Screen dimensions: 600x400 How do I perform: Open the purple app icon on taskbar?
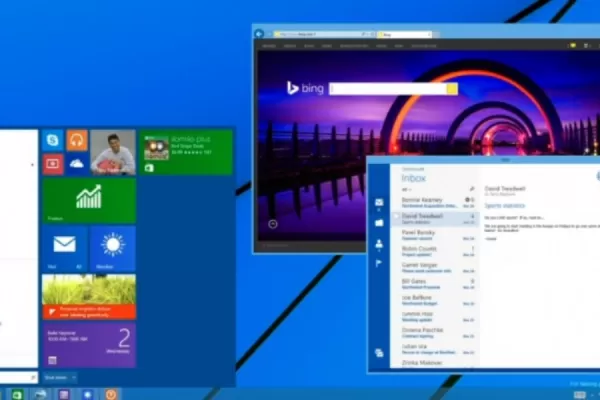point(64,394)
